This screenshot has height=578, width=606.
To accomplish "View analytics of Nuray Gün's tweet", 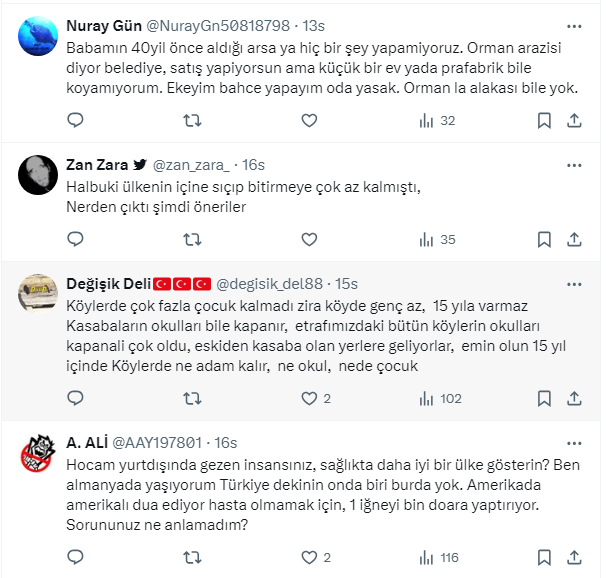I will pyautogui.click(x=436, y=120).
